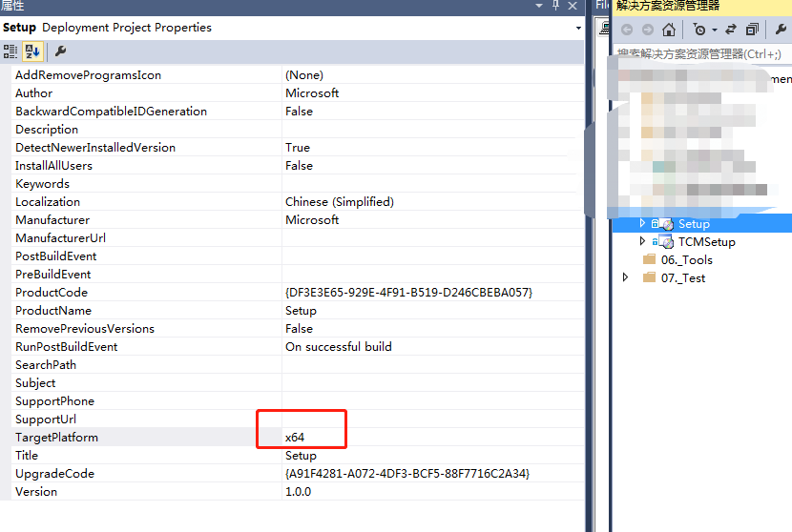Viewport: 792px width, 532px height.
Task: Click the Author value Microsoft
Action: click(x=312, y=93)
